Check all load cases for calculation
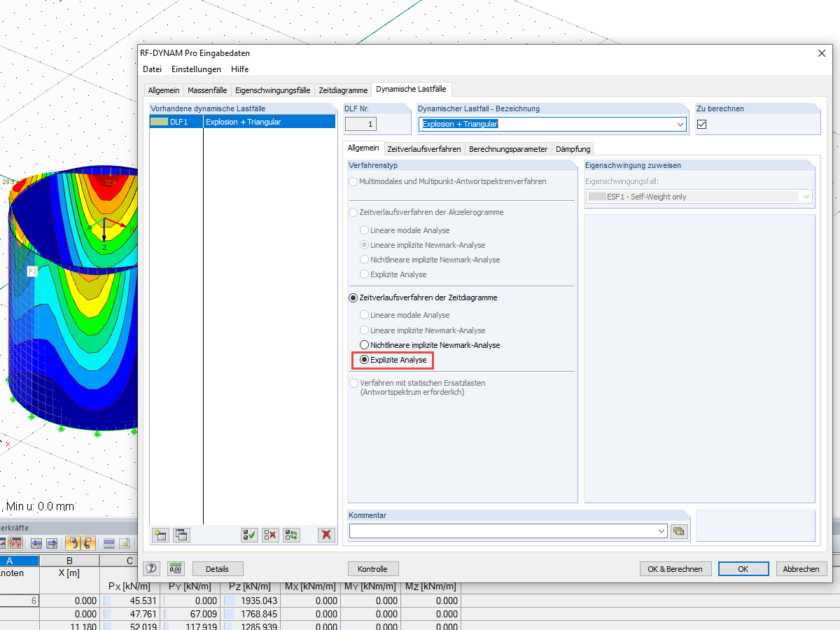 [x=248, y=535]
